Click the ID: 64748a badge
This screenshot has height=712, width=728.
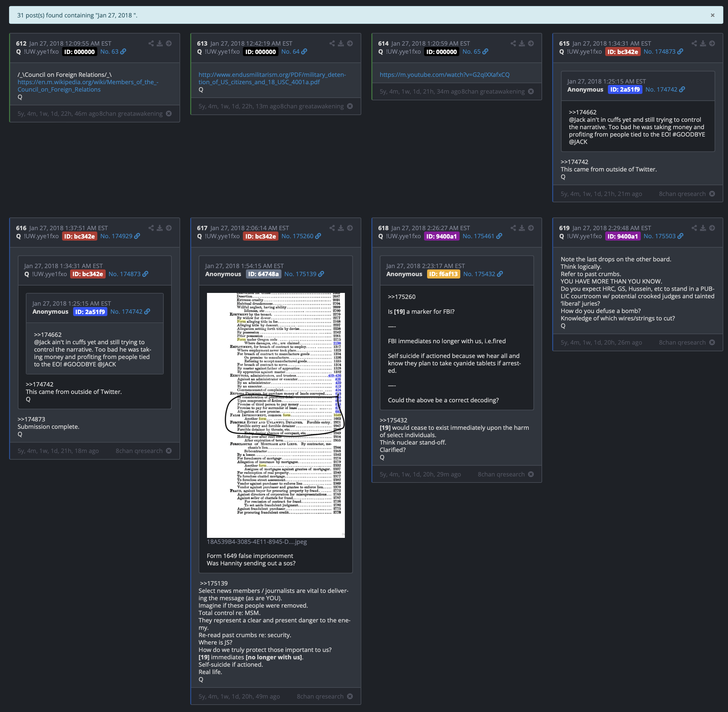coord(263,274)
